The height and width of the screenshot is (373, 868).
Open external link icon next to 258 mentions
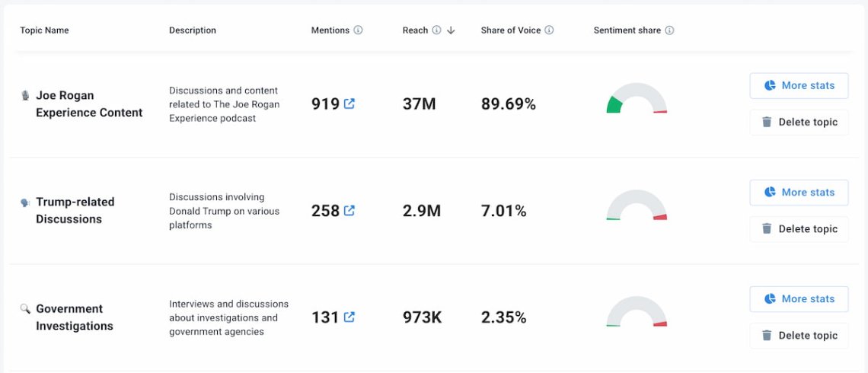349,210
